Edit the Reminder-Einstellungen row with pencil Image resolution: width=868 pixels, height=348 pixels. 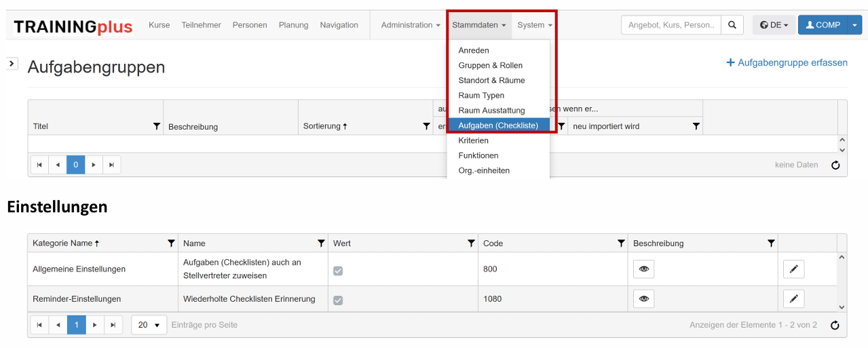click(x=793, y=298)
